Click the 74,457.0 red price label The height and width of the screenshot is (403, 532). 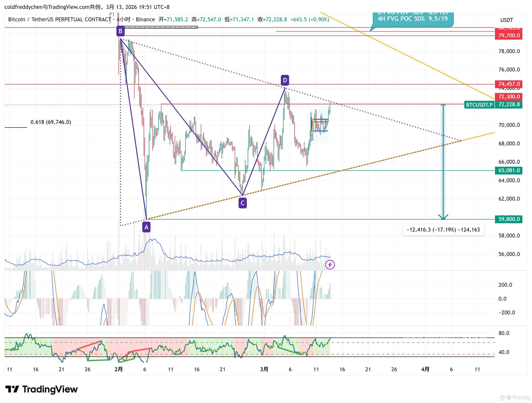click(509, 84)
